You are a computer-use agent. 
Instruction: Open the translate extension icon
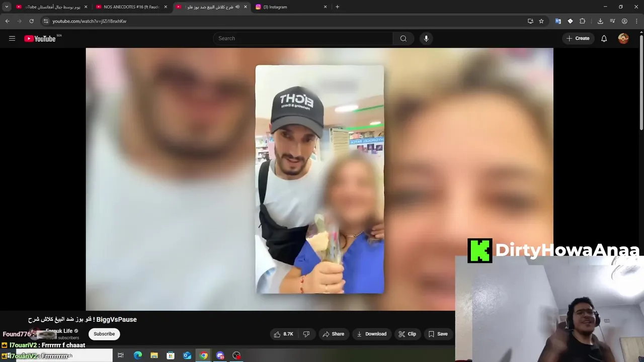[x=558, y=21]
